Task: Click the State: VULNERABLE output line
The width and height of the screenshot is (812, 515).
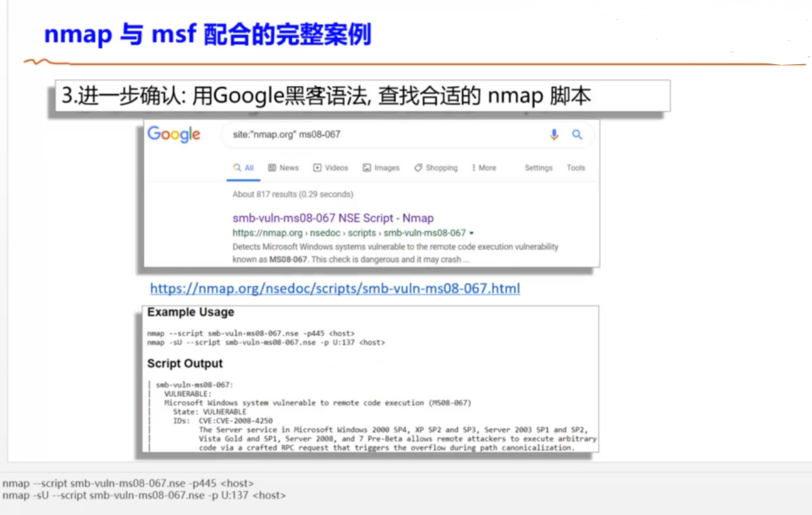Action: (210, 412)
